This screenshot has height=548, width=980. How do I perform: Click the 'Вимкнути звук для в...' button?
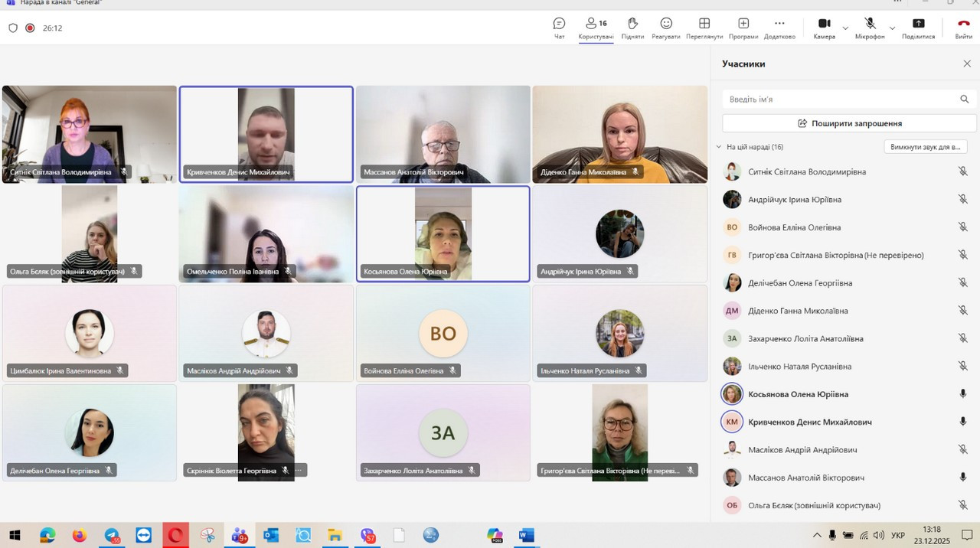(925, 147)
